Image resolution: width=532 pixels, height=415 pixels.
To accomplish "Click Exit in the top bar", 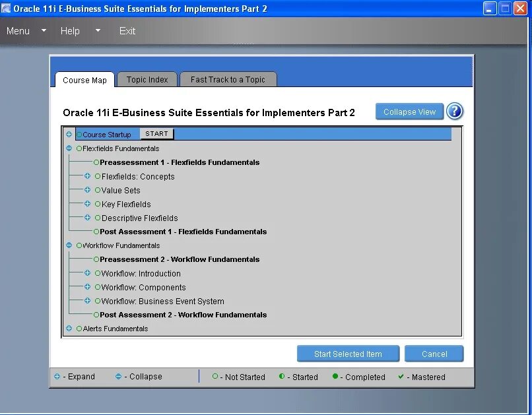I will [127, 31].
